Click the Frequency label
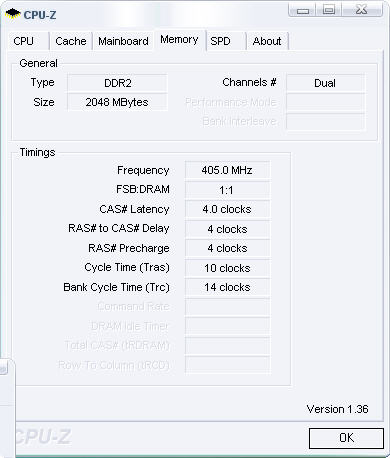This screenshot has height=458, width=390. (x=143, y=170)
